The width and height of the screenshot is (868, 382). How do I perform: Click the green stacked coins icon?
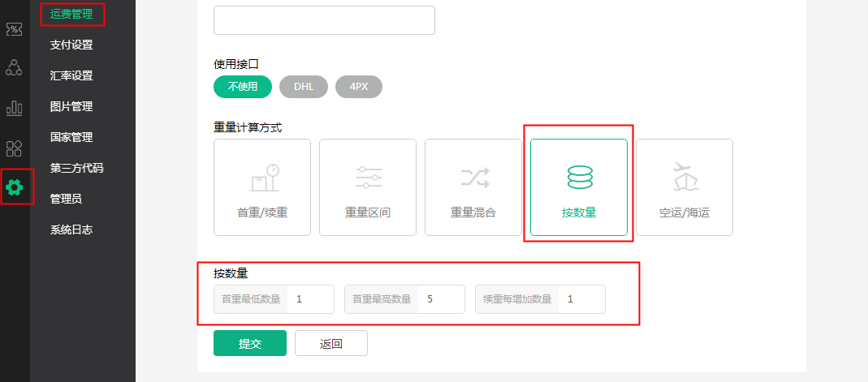[580, 178]
